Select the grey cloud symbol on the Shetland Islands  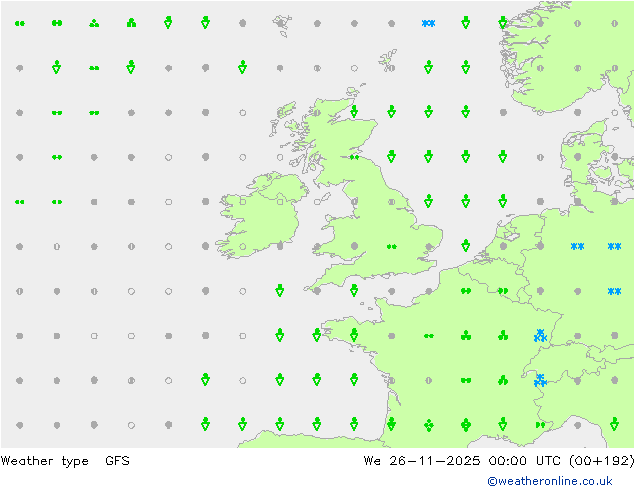(x=391, y=68)
